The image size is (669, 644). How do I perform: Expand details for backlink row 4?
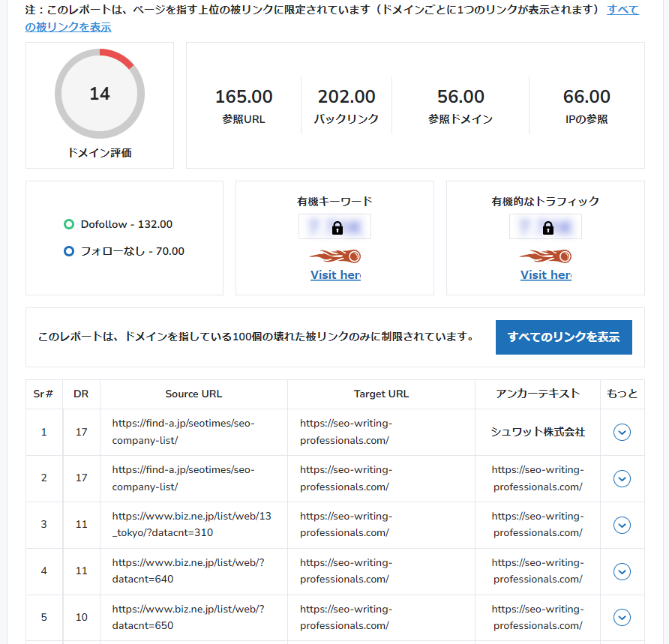coord(622,571)
